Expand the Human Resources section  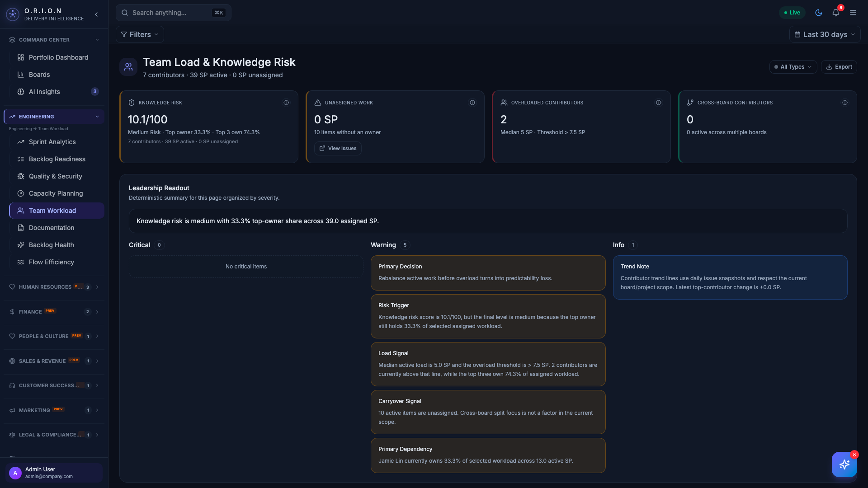click(54, 287)
